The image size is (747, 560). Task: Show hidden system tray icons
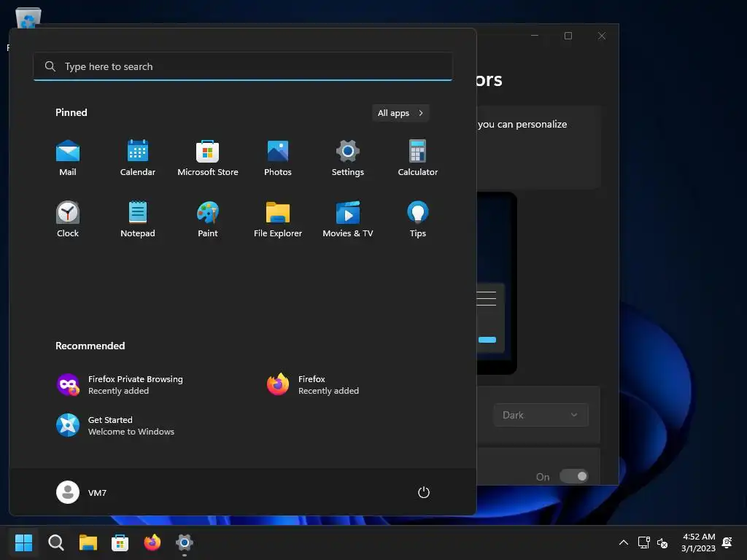(x=624, y=542)
